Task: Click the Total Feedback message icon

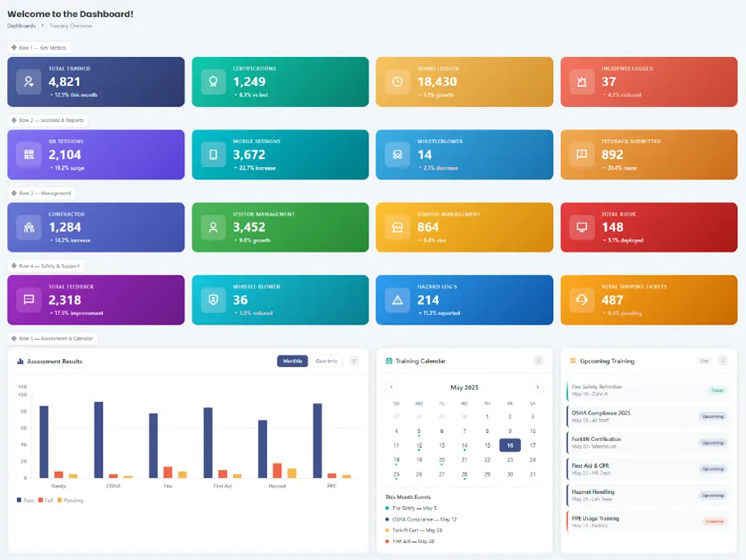Action: tap(29, 300)
